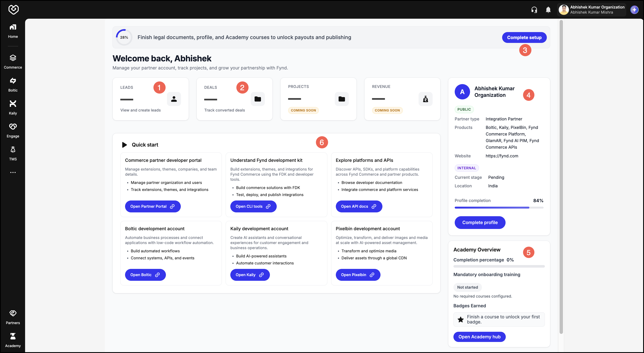Click 'View and create leads' text
Screen dimensions: 644x353
pyautogui.click(x=141, y=110)
